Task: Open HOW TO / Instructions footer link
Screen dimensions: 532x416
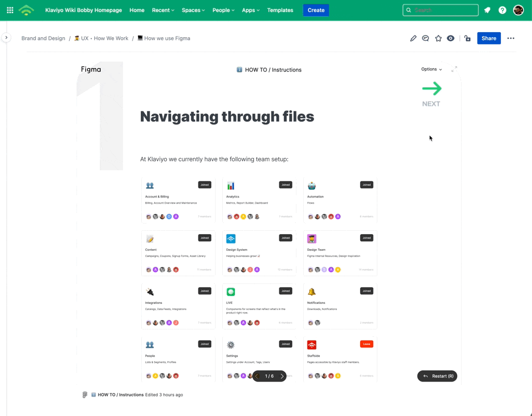Action: click(x=120, y=394)
